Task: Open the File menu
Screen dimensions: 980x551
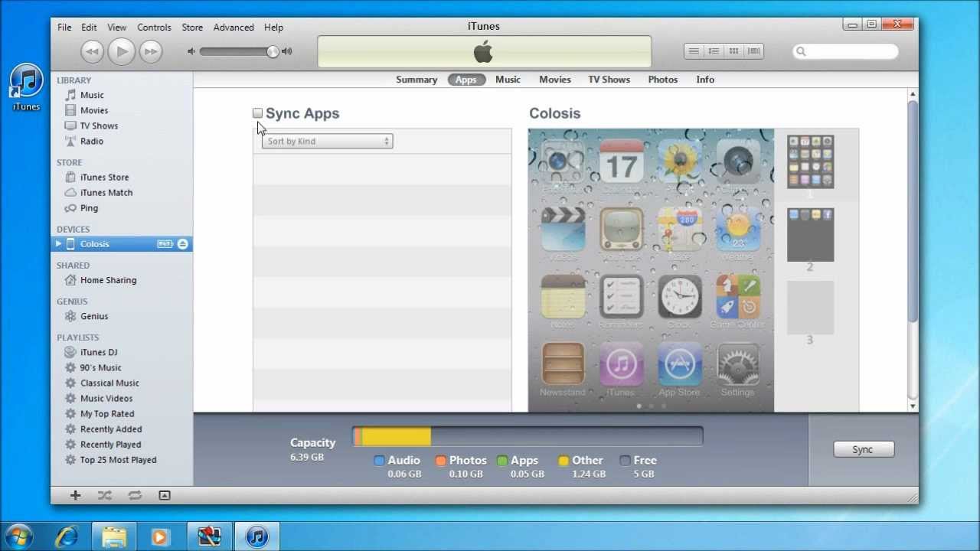Action: [x=64, y=27]
